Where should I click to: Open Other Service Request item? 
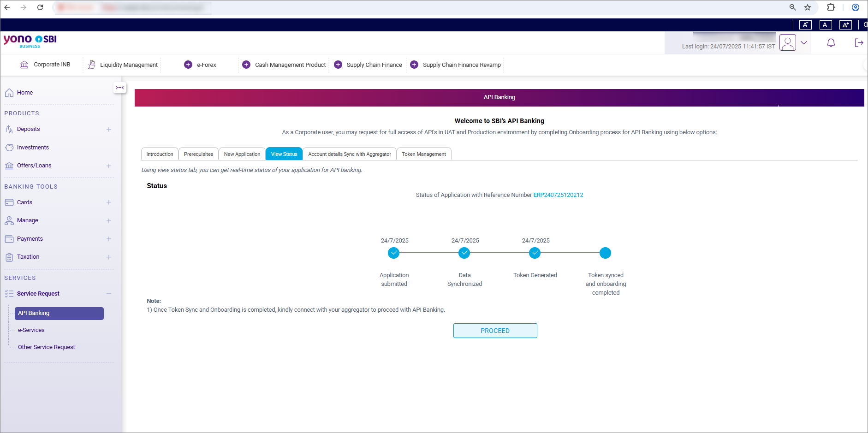(47, 347)
